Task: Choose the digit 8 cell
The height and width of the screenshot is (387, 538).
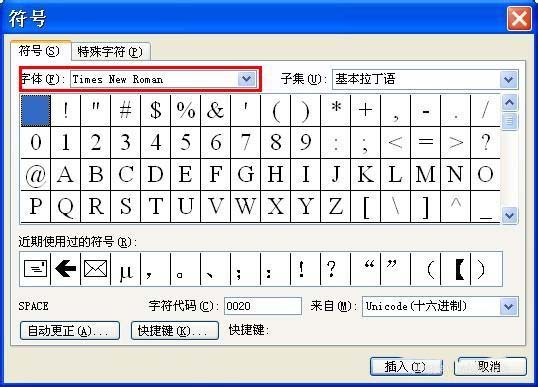Action: [276, 142]
